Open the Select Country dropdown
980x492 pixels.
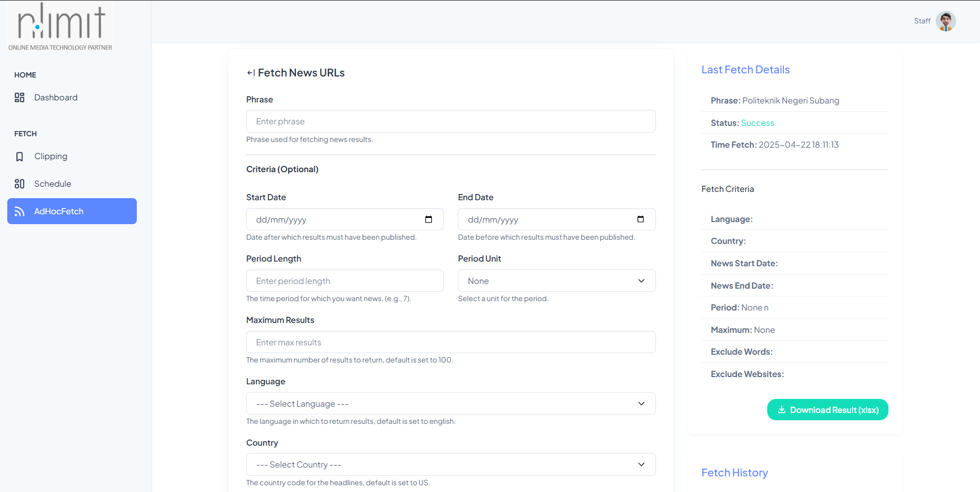[450, 464]
